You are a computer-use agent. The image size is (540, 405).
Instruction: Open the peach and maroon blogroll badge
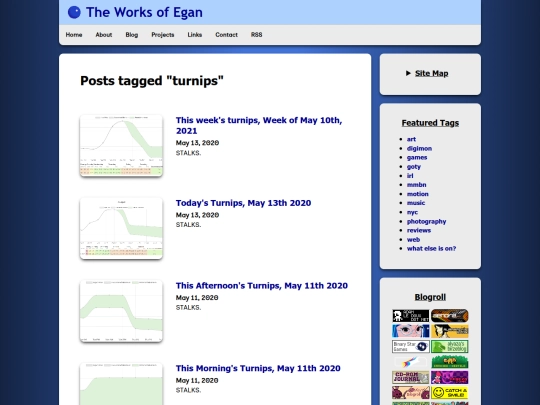[411, 392]
